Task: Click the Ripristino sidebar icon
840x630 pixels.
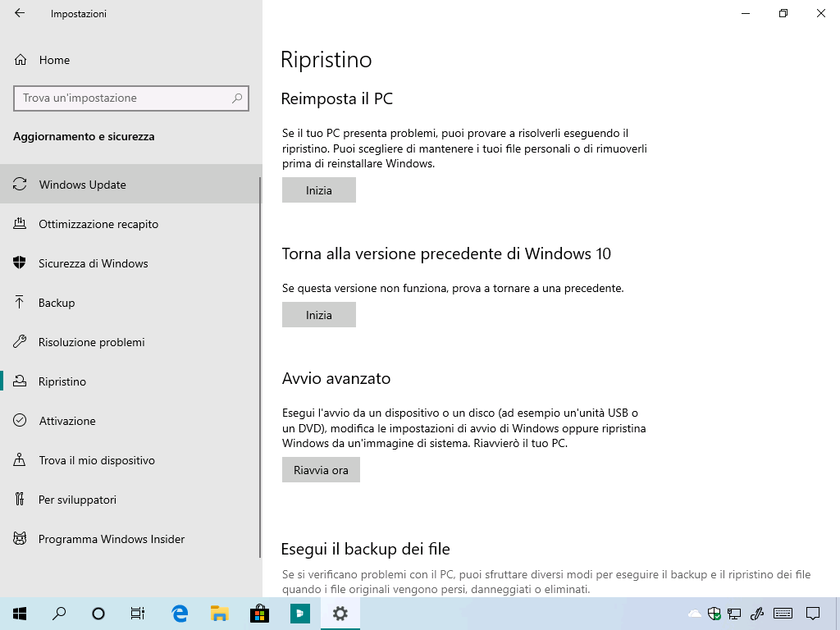Action: (20, 381)
